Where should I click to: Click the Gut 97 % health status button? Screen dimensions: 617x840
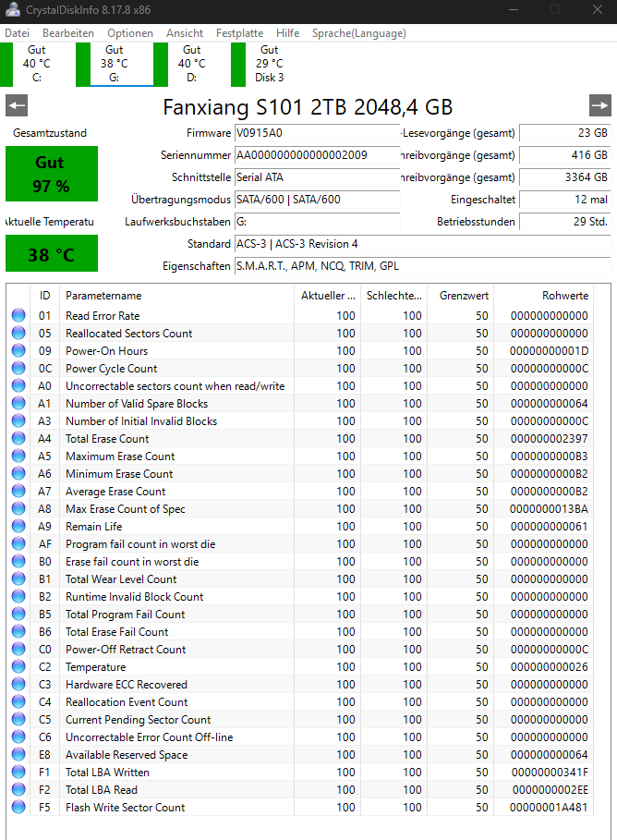52,174
